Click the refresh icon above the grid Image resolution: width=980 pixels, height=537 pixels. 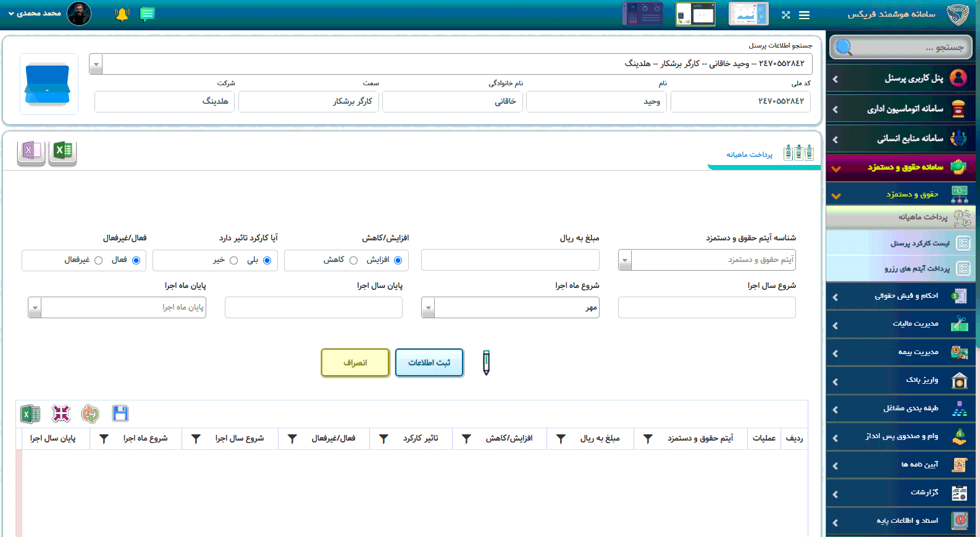point(90,413)
